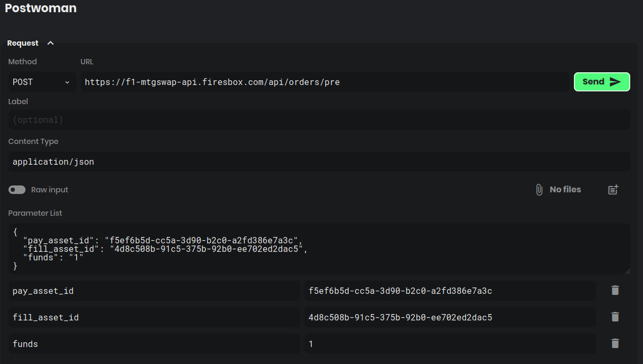The image size is (643, 364).
Task: Grab the textarea resize handle corner
Action: pyautogui.click(x=627, y=271)
